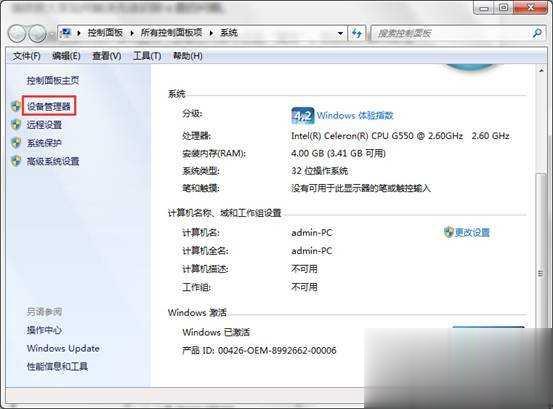Click the search magnifier icon
This screenshot has width=553, height=409.
[536, 33]
